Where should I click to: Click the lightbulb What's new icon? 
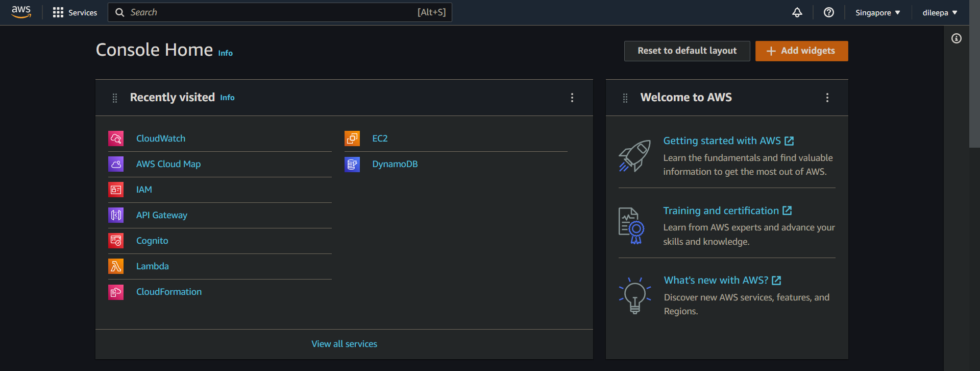click(x=635, y=295)
